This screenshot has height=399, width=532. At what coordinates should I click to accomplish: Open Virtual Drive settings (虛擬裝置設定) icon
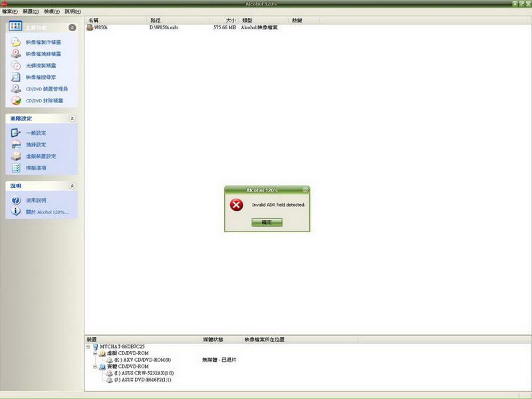point(15,156)
